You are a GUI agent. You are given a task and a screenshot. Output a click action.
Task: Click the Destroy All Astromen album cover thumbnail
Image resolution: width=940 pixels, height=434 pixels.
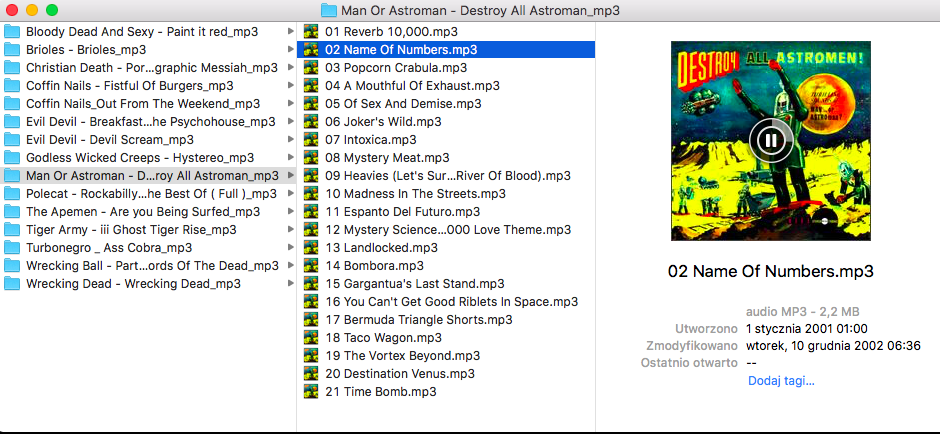coord(771,141)
